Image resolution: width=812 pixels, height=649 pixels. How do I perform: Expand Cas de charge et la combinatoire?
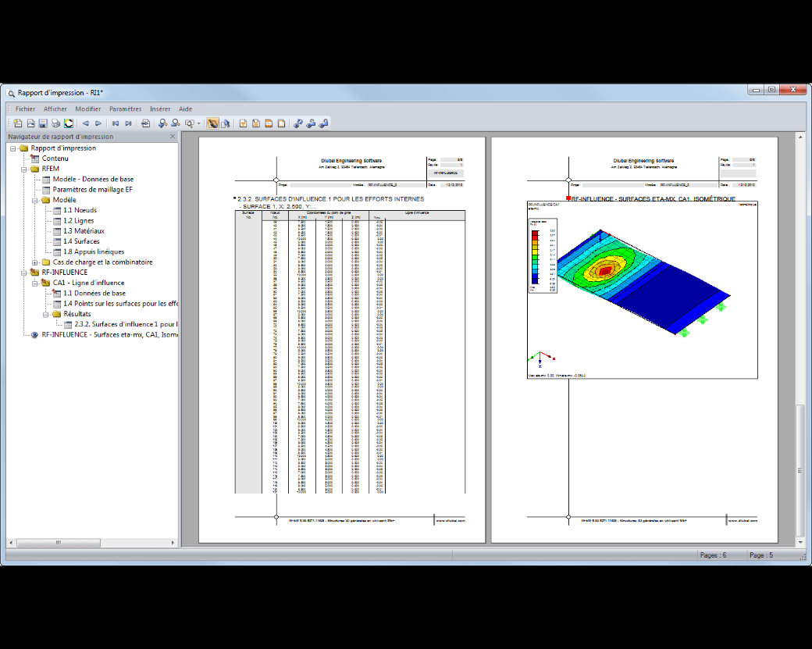[34, 262]
